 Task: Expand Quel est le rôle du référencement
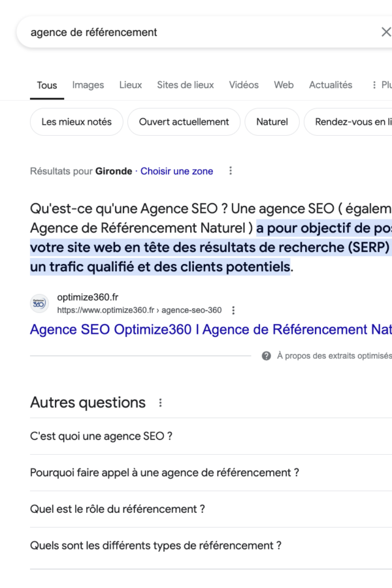click(118, 509)
